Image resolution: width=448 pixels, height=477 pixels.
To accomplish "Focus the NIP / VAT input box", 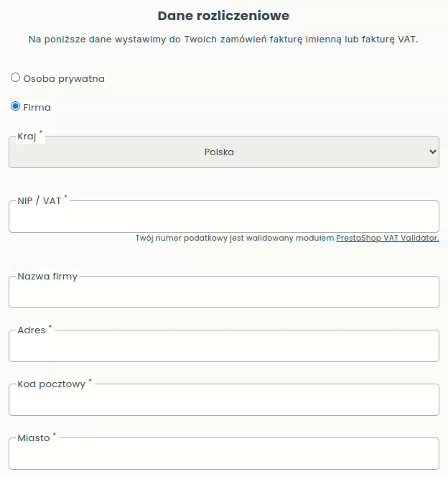I will [x=223, y=218].
